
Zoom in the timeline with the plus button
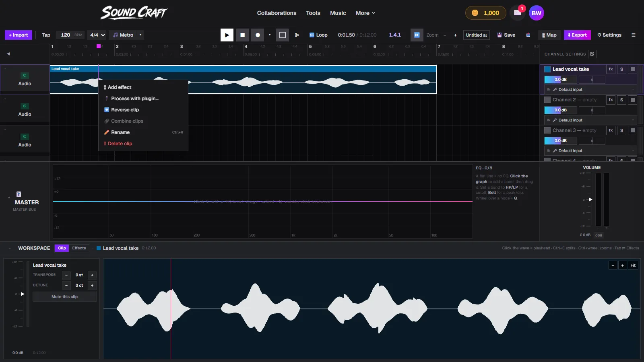coord(455,35)
